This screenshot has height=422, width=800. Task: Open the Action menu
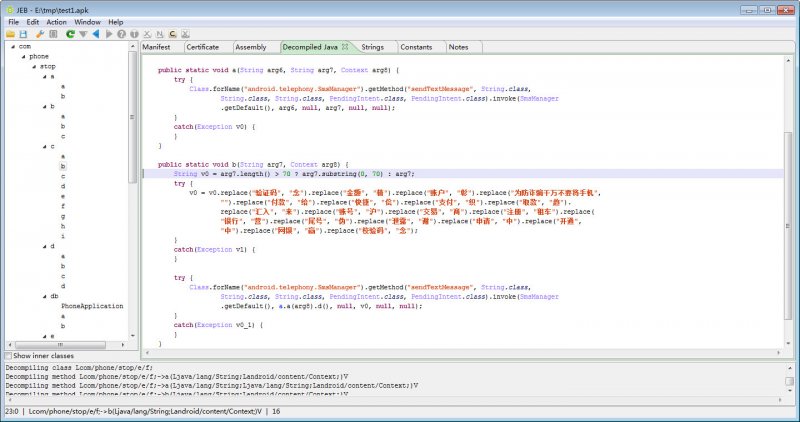pos(57,22)
